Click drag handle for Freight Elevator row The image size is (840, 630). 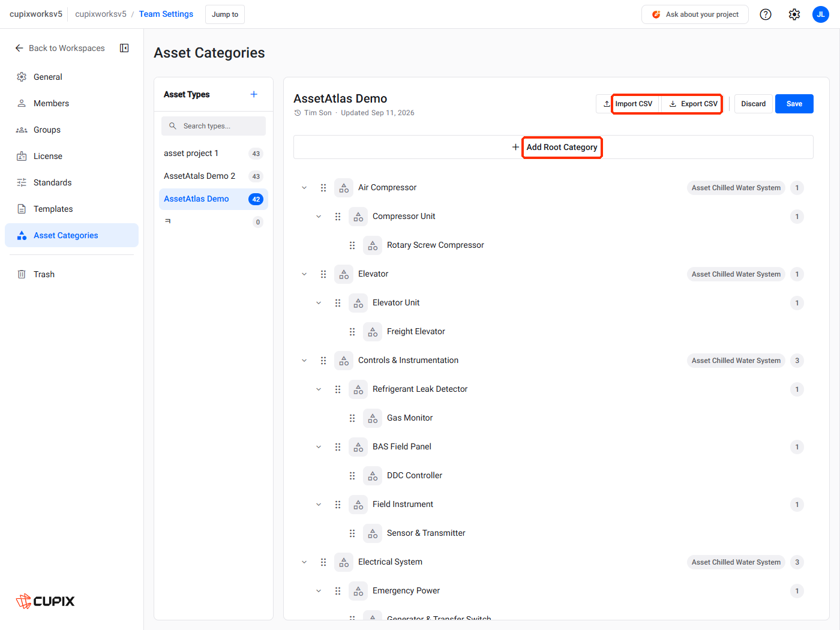(x=352, y=332)
